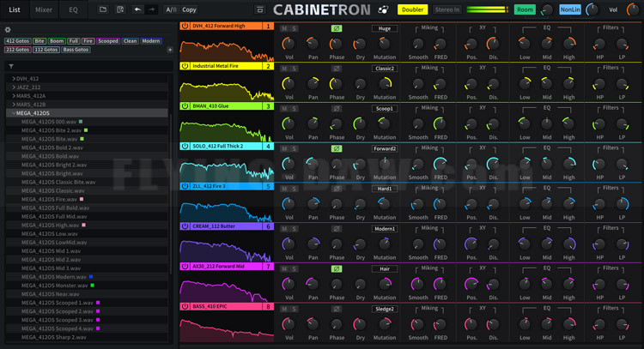Click the randomize icon after CABINETRON title
Screen dimensions: 644x349
click(383, 9)
